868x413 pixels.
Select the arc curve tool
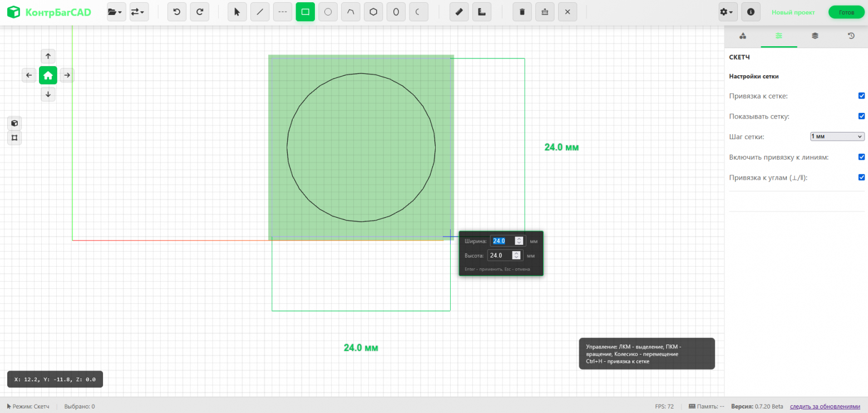click(x=351, y=12)
